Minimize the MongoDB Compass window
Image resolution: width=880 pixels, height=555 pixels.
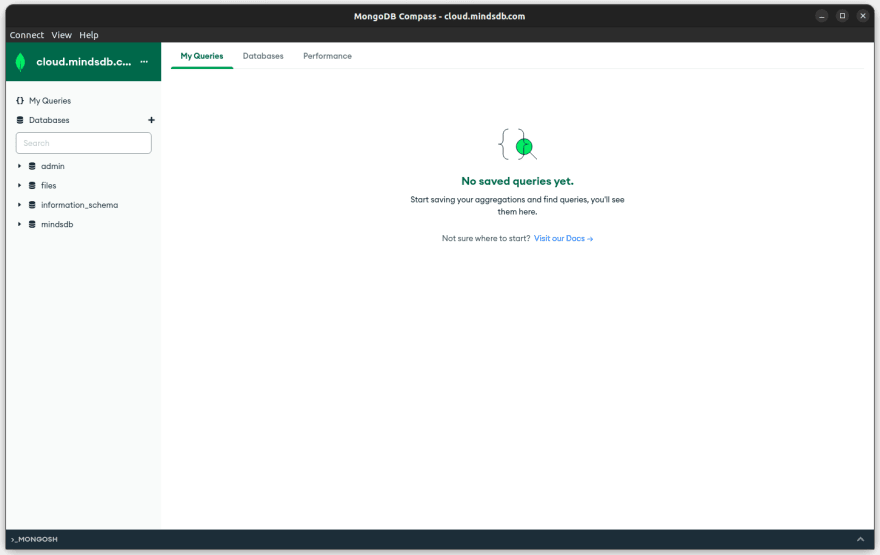(x=822, y=16)
